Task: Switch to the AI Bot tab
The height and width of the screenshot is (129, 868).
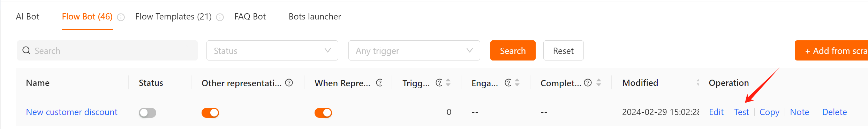Action: 28,16
